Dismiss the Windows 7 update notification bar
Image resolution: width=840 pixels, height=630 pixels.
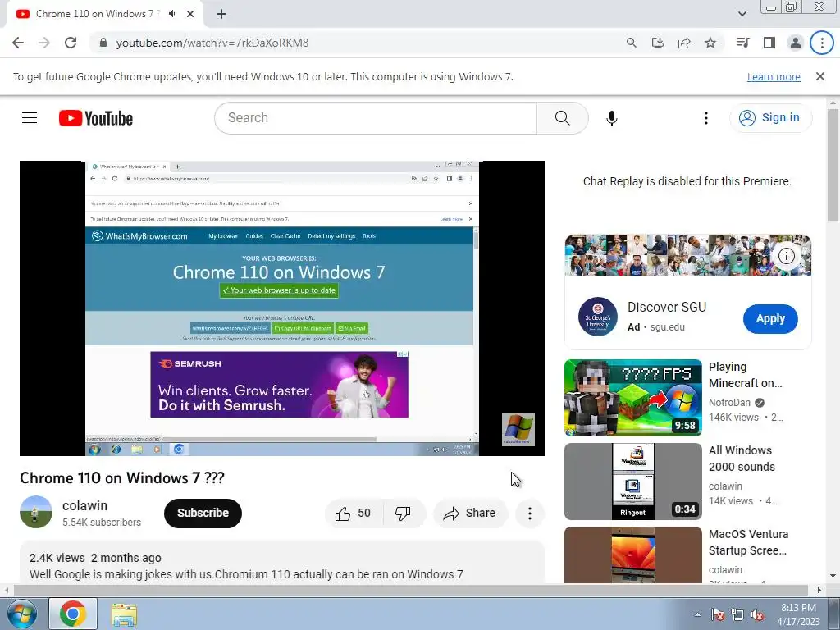point(820,76)
